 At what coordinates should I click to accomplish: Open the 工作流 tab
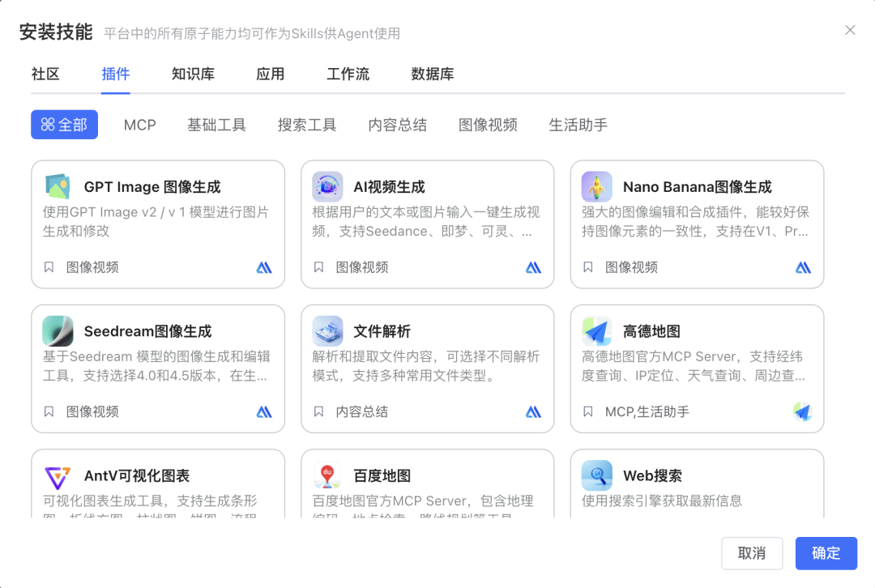(348, 75)
